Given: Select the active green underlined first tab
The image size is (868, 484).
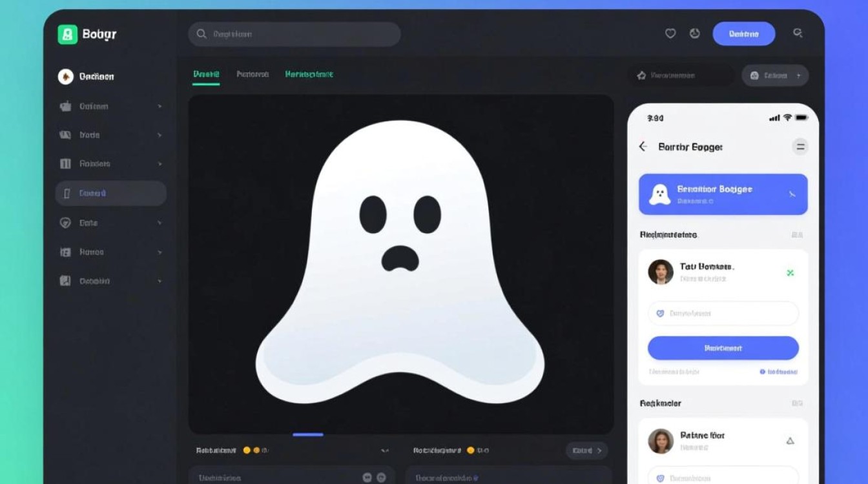Looking at the screenshot, I should 206,74.
